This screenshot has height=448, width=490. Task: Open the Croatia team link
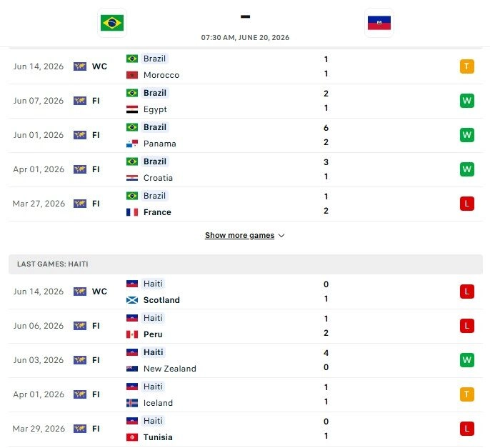pos(158,178)
